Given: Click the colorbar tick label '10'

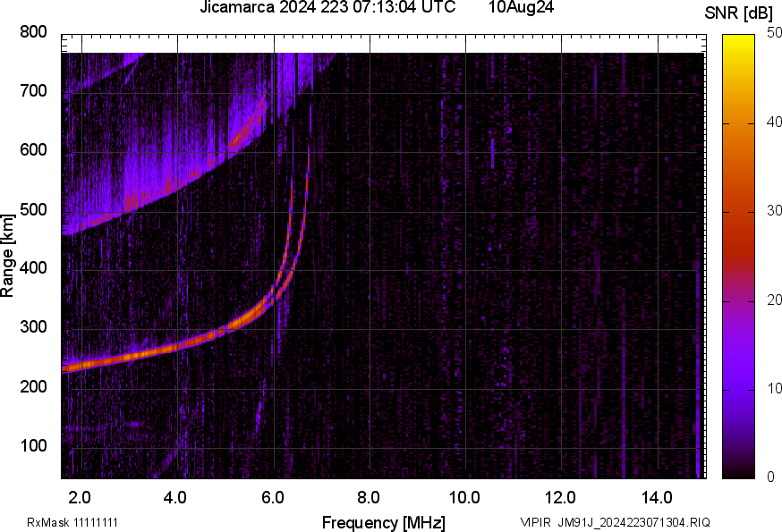Looking at the screenshot, I should coord(774,389).
